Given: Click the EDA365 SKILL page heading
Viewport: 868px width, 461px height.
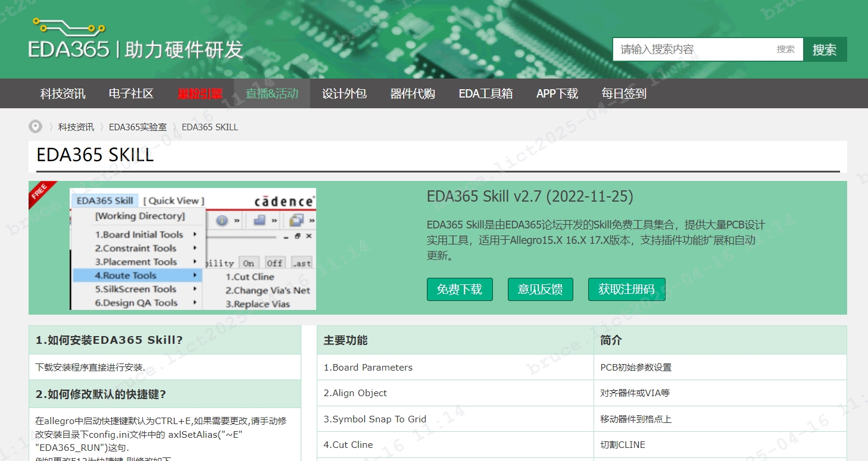Looking at the screenshot, I should tap(95, 155).
